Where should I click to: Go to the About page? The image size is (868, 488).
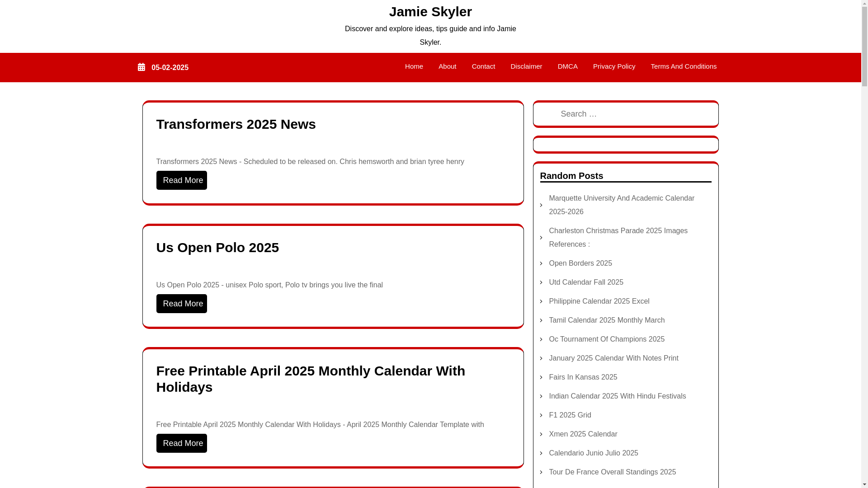pos(447,66)
